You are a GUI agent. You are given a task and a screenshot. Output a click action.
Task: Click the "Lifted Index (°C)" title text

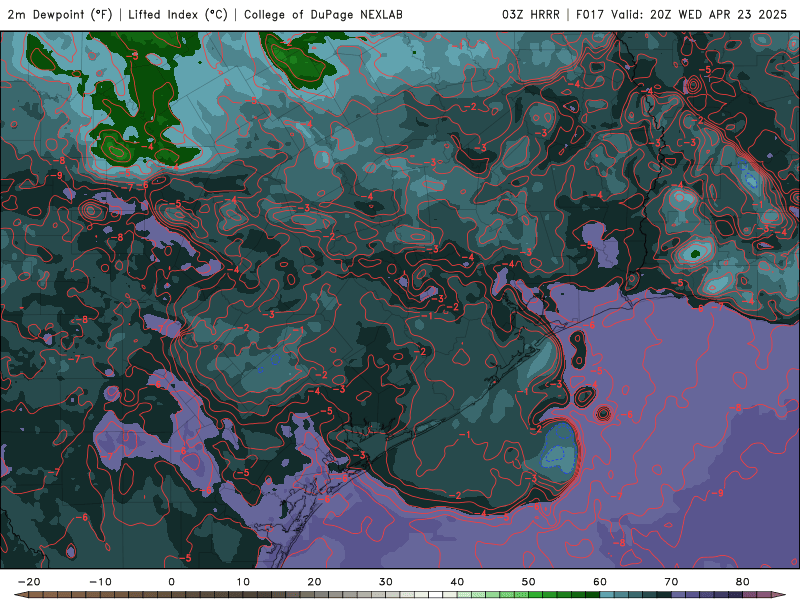178,14
